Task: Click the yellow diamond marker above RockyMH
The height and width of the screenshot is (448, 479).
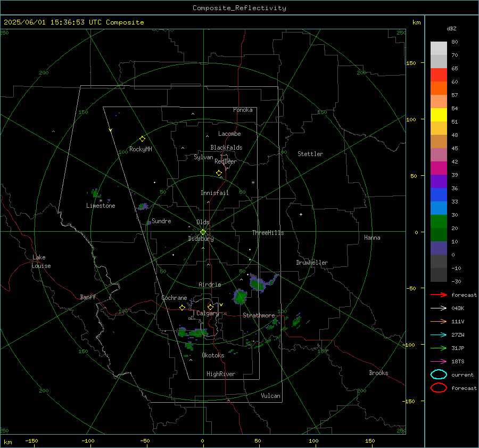Action: click(142, 139)
